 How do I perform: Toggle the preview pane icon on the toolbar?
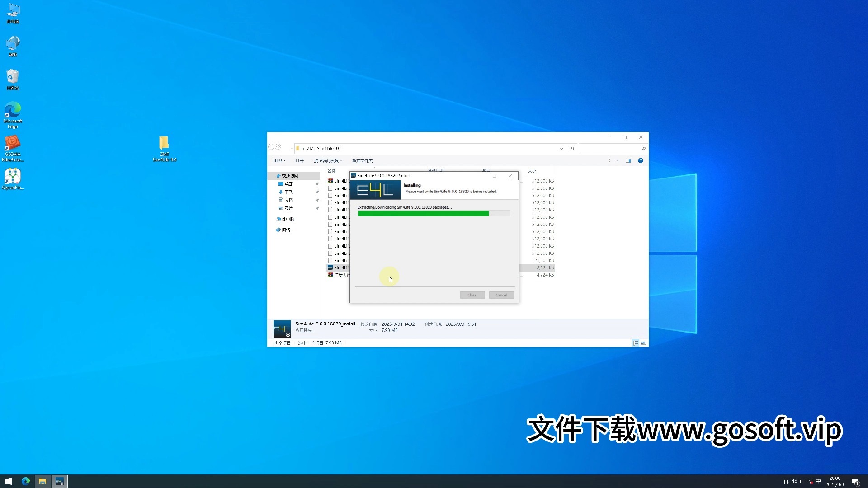[628, 160]
